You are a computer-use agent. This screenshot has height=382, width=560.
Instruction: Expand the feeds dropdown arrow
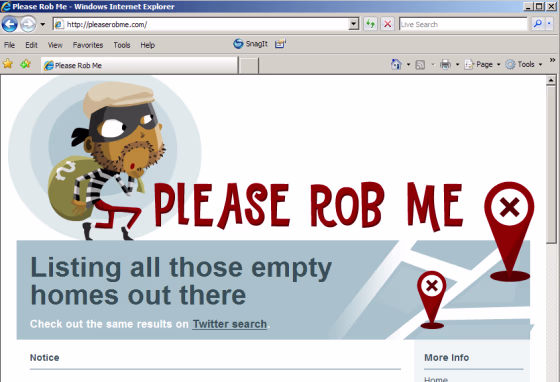pos(433,65)
